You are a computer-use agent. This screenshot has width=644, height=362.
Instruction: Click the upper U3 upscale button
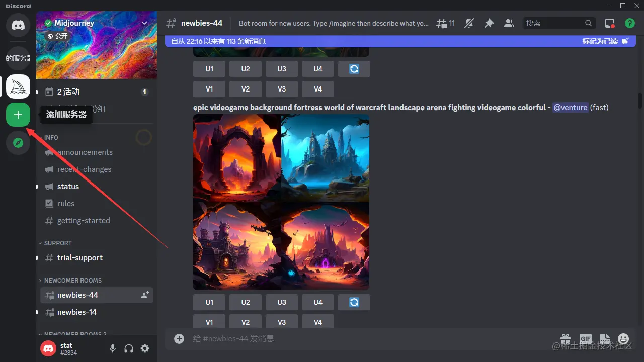(282, 69)
